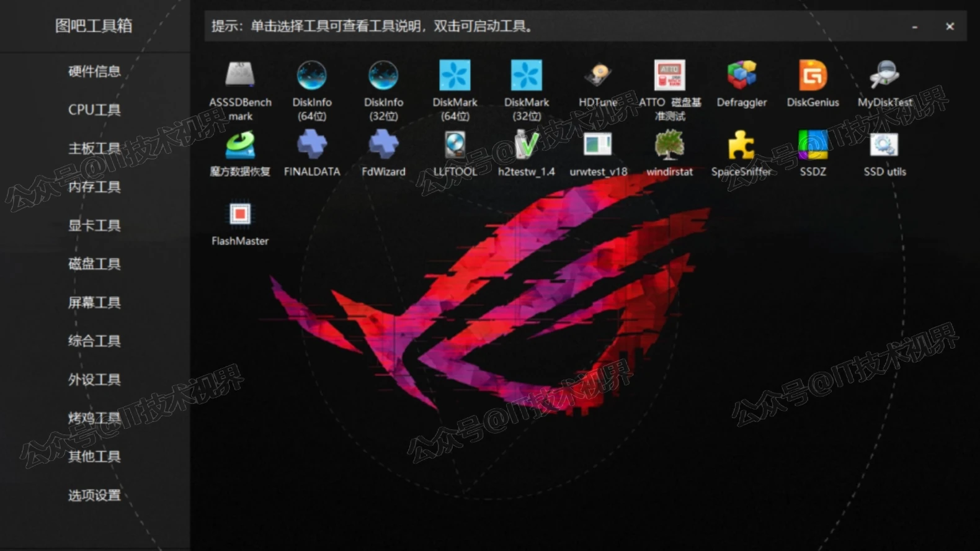The height and width of the screenshot is (551, 980).
Task: Select the LLFTOOL icon
Action: [x=455, y=145]
